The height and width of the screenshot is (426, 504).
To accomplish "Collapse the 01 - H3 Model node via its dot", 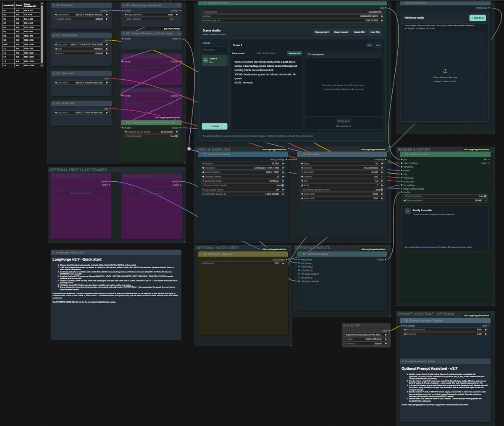I will 54,5.
